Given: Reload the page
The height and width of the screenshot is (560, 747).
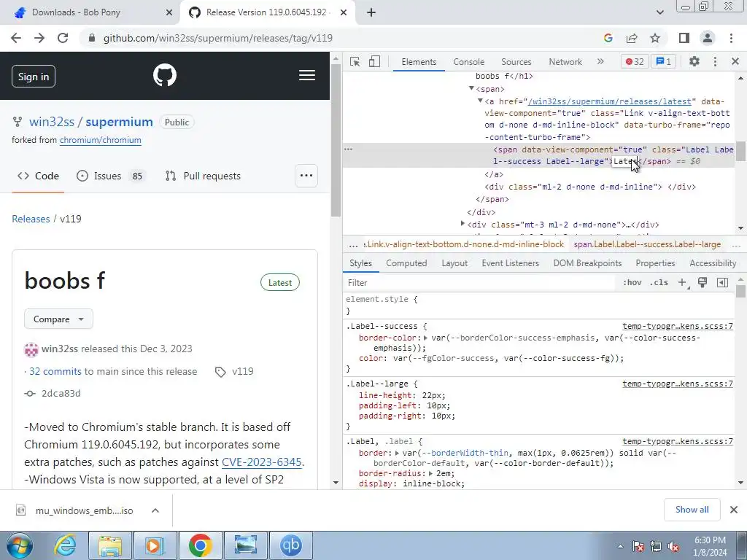Looking at the screenshot, I should 63,38.
